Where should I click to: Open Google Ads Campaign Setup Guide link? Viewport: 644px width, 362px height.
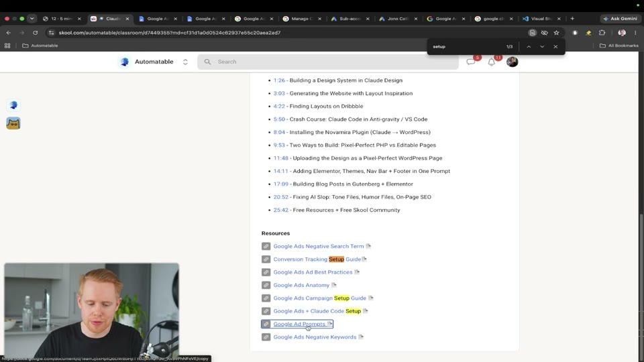[319, 298]
